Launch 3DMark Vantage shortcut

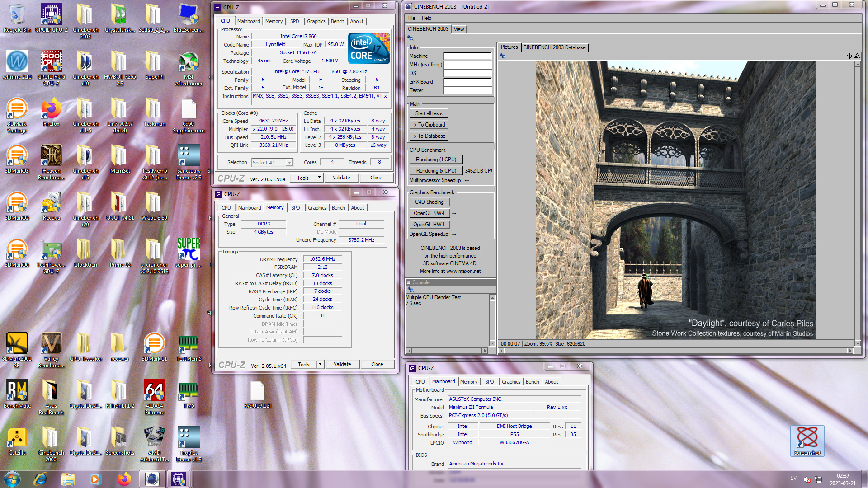point(17,115)
